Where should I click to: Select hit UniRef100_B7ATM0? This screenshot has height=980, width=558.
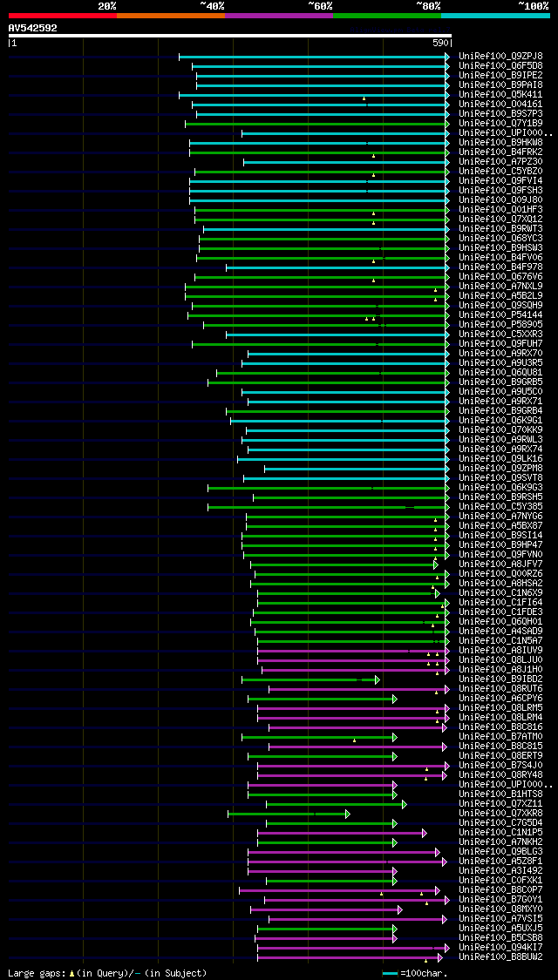tap(500, 737)
